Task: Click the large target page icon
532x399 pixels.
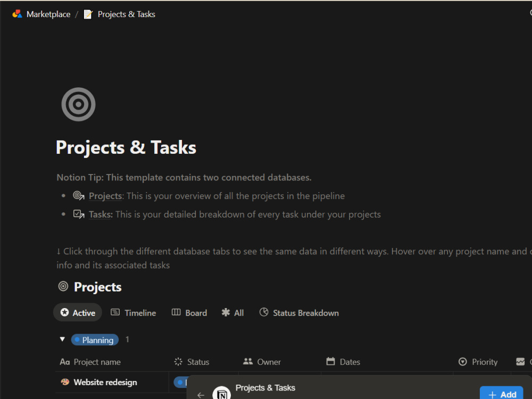Action: click(78, 104)
